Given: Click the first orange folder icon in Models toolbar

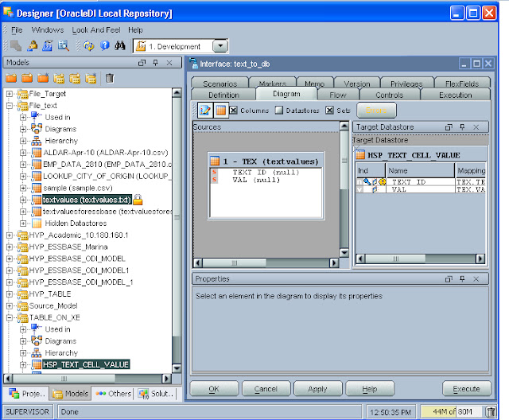Looking at the screenshot, I should click(11, 78).
